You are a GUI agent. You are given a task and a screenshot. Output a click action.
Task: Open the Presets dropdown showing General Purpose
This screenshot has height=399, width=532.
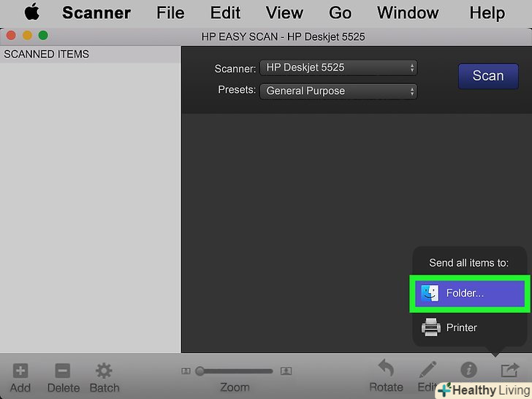(x=338, y=91)
